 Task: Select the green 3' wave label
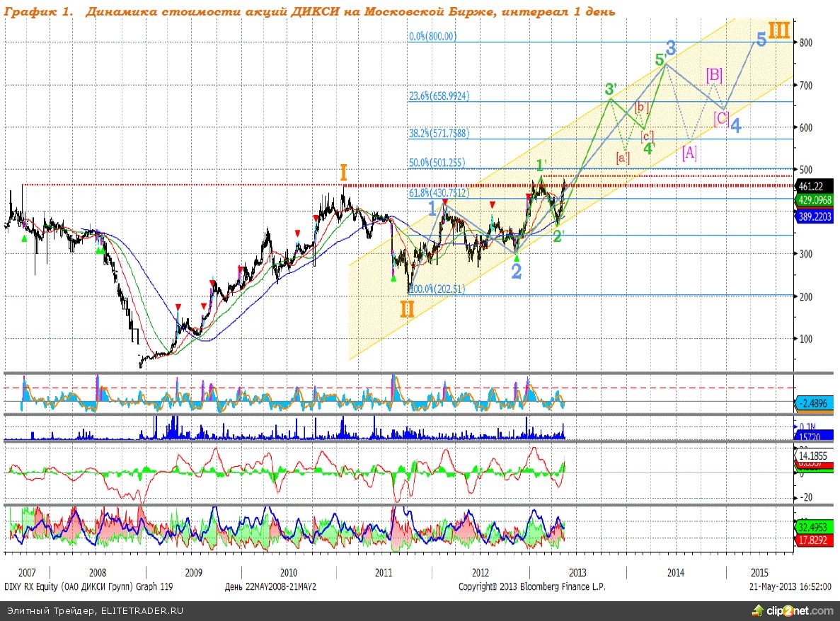611,89
